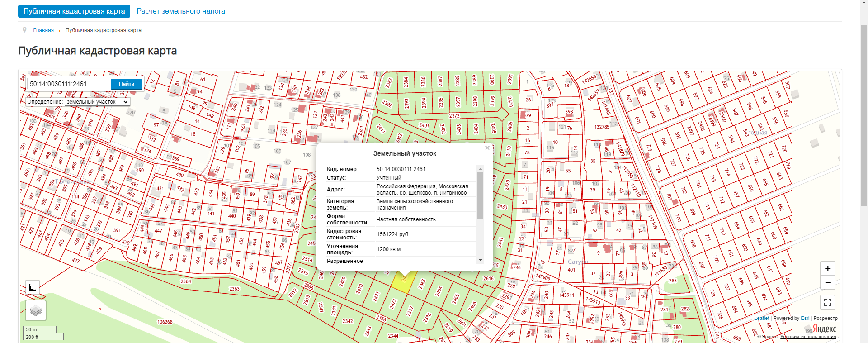Switch to Расчет земельного налога tab
Screen dimensions: 868x343
181,11
